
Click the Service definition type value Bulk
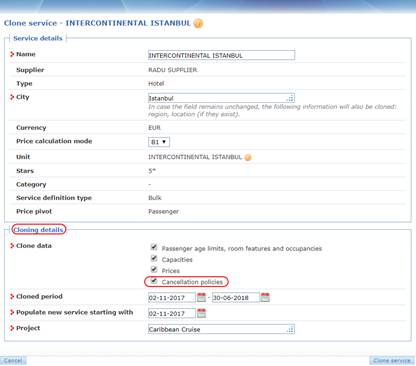[155, 198]
